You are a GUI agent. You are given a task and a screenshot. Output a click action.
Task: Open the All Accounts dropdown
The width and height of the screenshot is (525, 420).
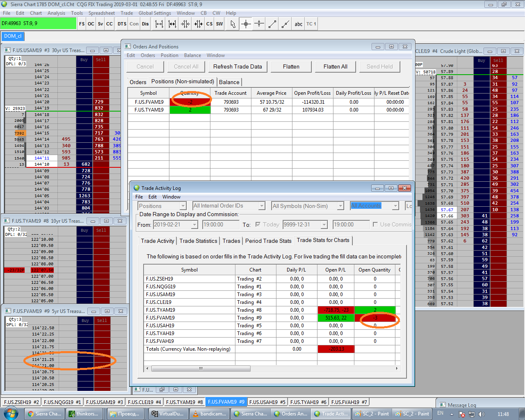395,206
